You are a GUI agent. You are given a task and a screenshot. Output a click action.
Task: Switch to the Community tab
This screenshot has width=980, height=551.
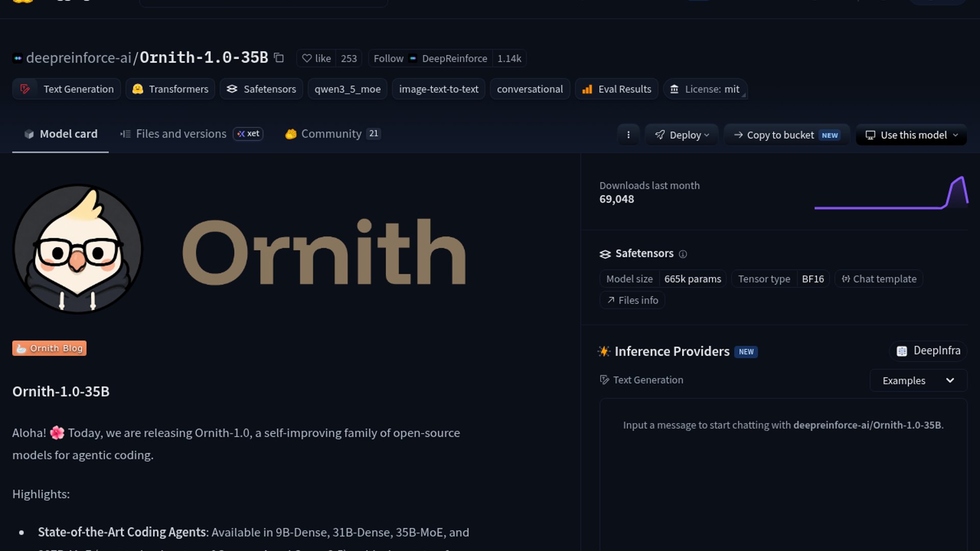[332, 134]
